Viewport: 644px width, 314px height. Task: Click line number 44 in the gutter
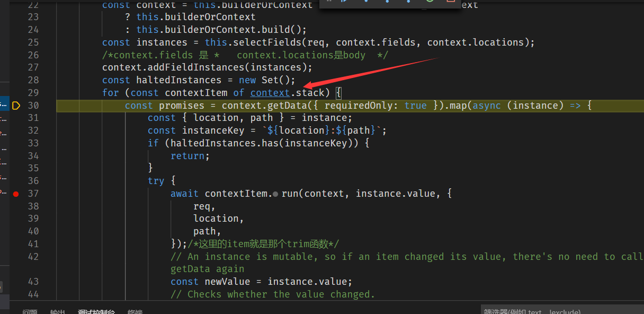(x=33, y=294)
